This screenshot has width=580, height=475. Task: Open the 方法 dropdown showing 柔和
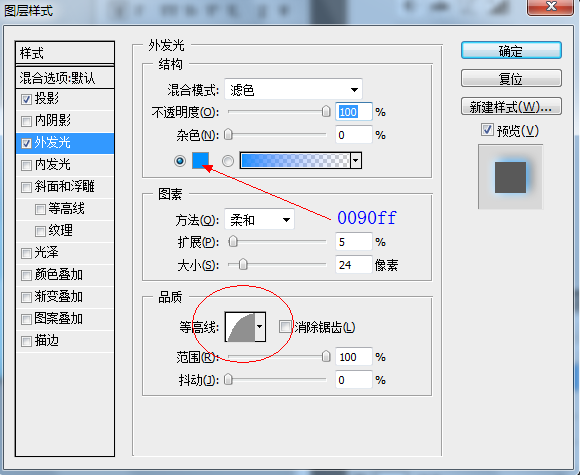(x=259, y=220)
